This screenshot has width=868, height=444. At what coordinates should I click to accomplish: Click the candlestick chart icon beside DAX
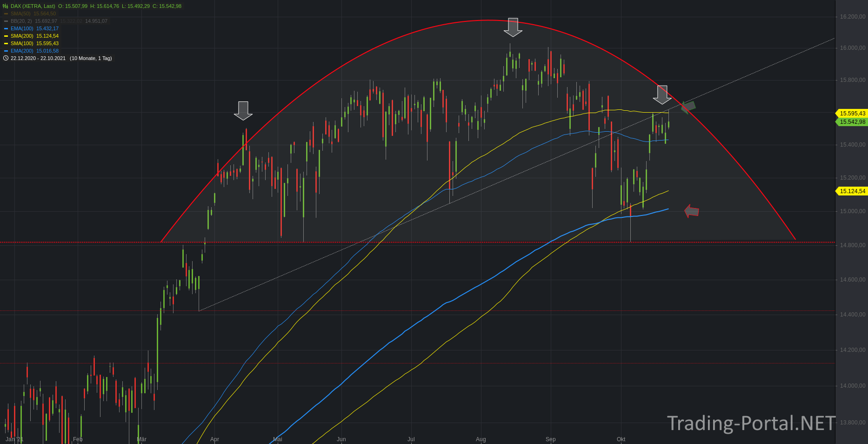click(x=6, y=6)
